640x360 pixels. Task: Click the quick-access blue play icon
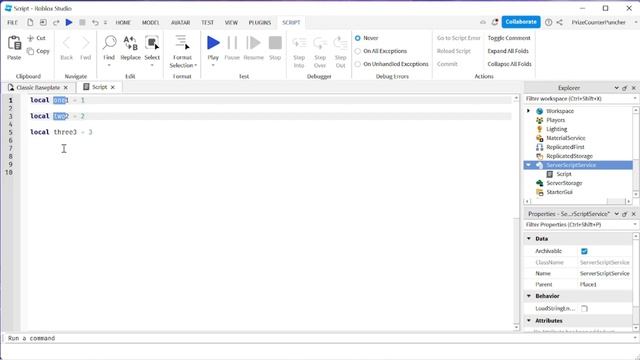[69, 22]
